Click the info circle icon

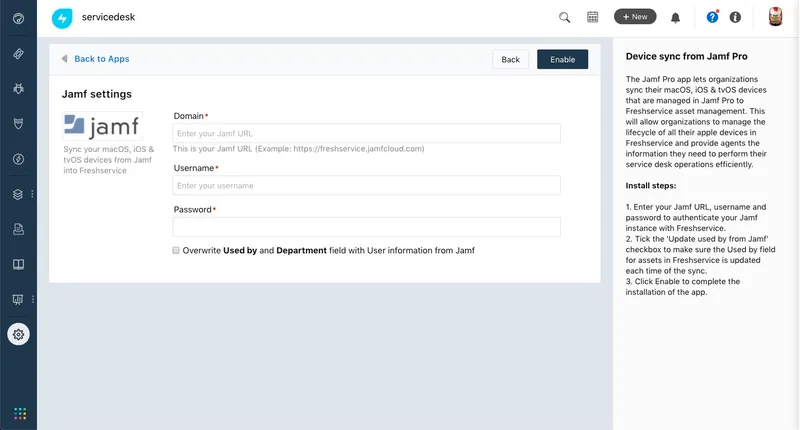click(x=735, y=17)
